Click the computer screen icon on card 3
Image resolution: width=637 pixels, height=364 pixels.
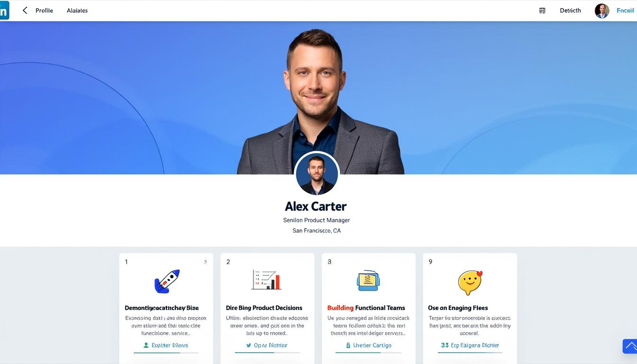(x=368, y=280)
